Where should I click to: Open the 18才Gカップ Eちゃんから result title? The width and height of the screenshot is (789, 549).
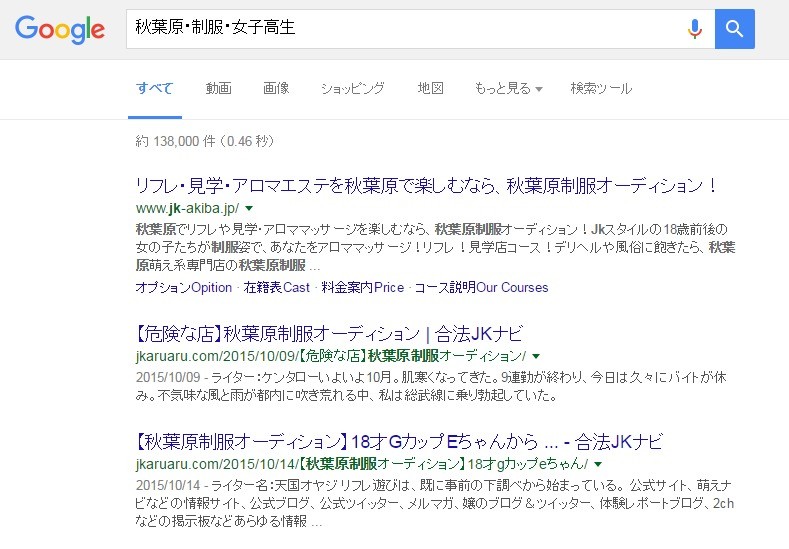[399, 442]
